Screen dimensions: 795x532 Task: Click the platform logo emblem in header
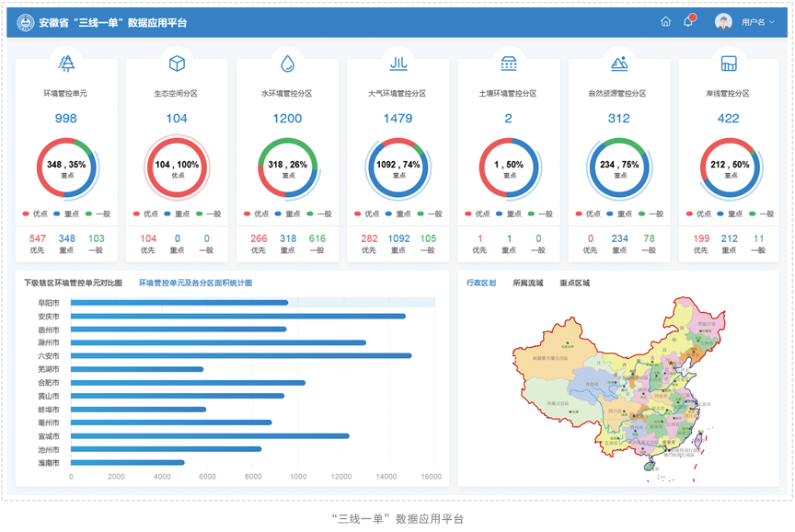coord(27,23)
